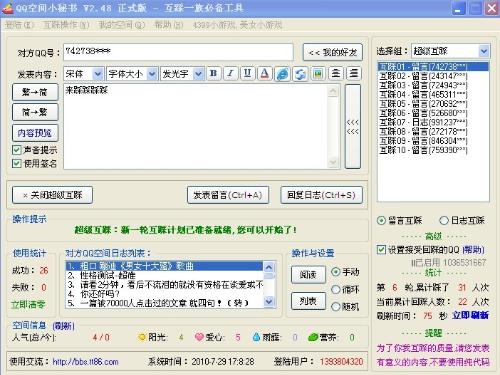Click 回复日志(Ctrl+S) button
Screen dimensions: 500x375
[x=321, y=195]
